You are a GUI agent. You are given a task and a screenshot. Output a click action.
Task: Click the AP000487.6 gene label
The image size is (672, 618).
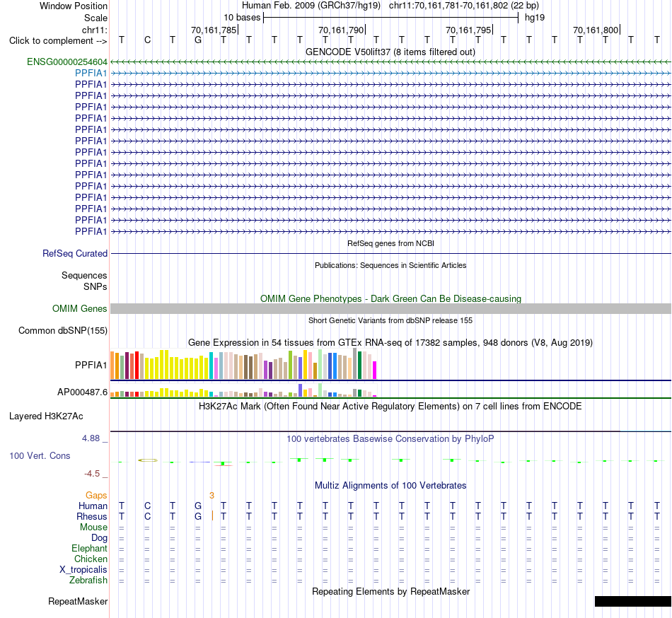pyautogui.click(x=82, y=392)
